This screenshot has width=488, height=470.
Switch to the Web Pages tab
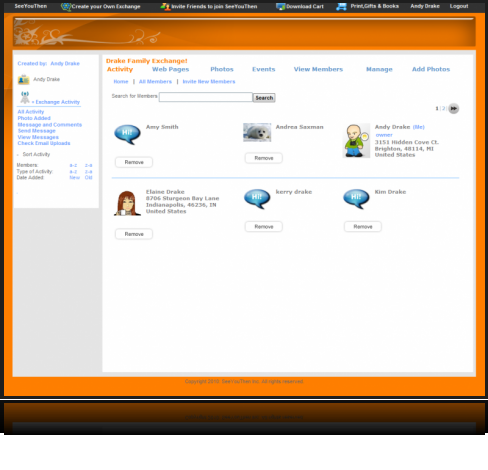(x=170, y=69)
